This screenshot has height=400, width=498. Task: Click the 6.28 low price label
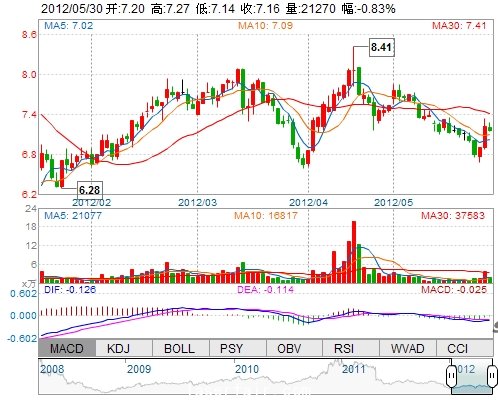coord(89,190)
